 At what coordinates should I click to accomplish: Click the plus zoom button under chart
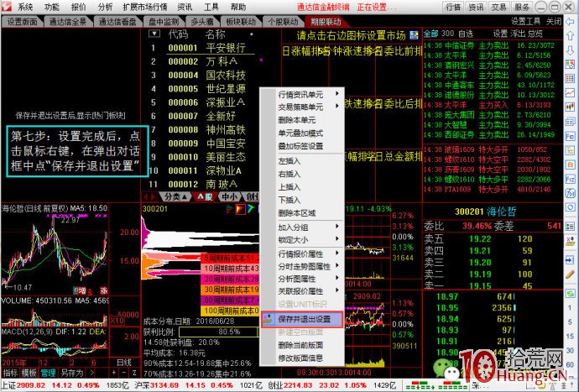coord(114,373)
